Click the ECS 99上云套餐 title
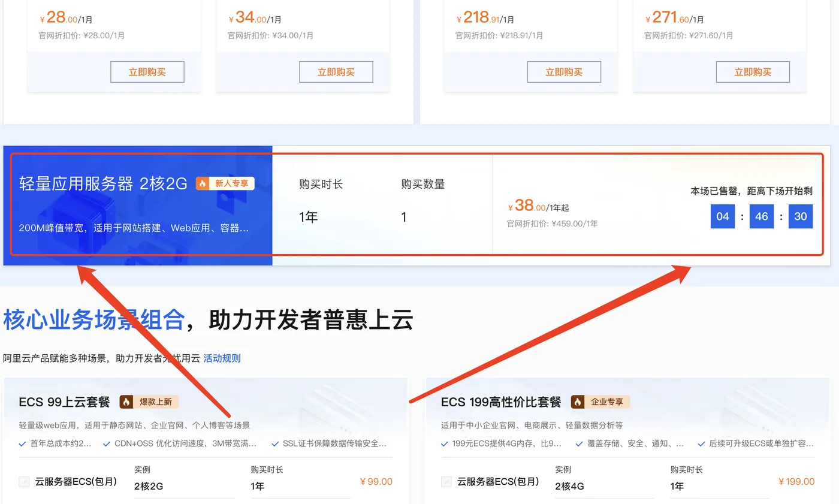The height and width of the screenshot is (504, 839). (x=65, y=402)
